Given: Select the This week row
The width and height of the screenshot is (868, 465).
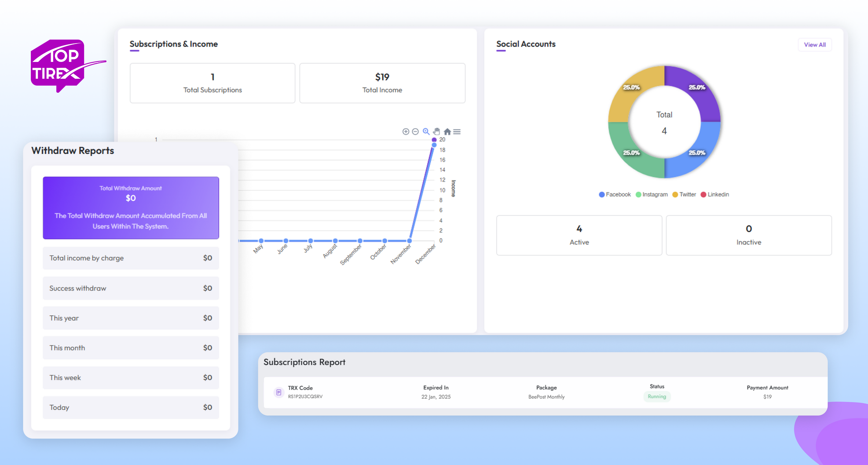Looking at the screenshot, I should click(x=131, y=378).
